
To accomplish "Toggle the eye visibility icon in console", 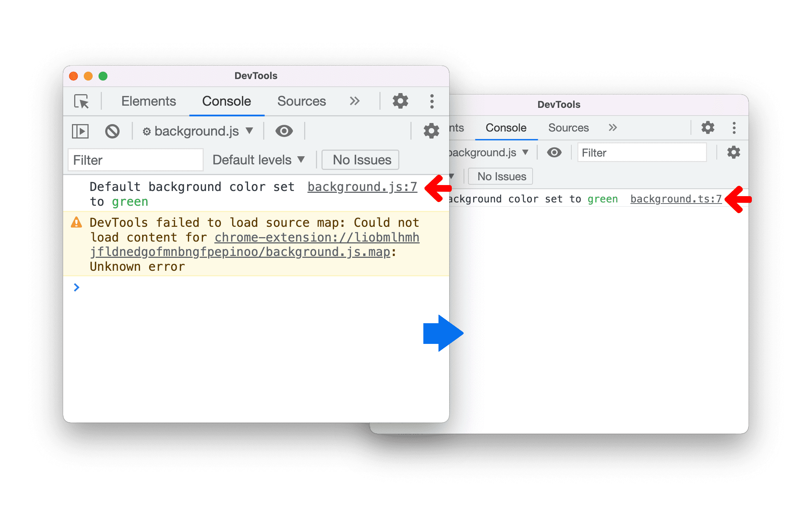I will pos(283,131).
